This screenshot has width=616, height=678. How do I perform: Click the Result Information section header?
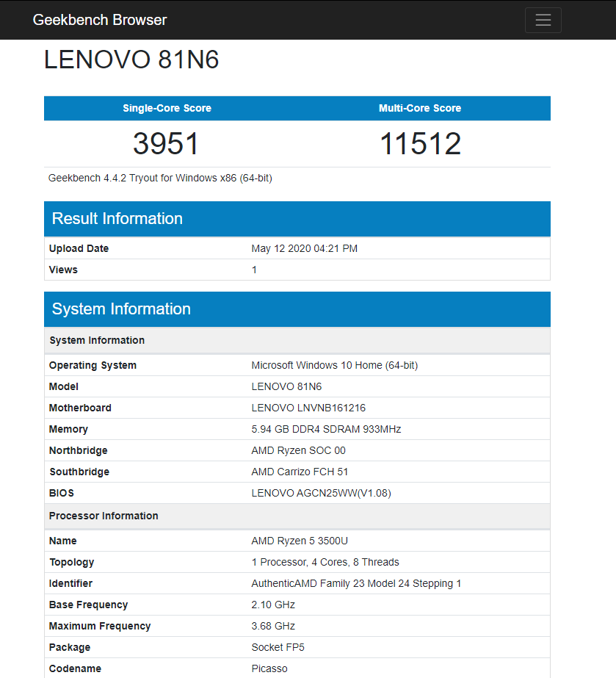297,219
